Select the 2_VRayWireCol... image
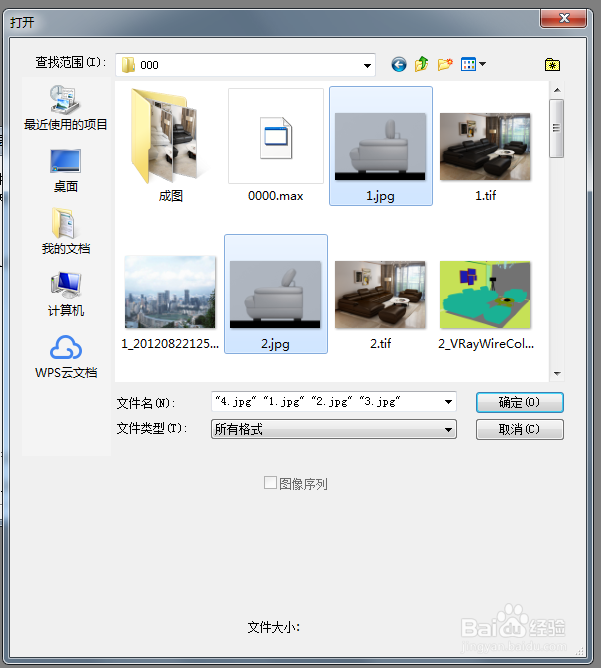The width and height of the screenshot is (601, 668). (x=486, y=294)
